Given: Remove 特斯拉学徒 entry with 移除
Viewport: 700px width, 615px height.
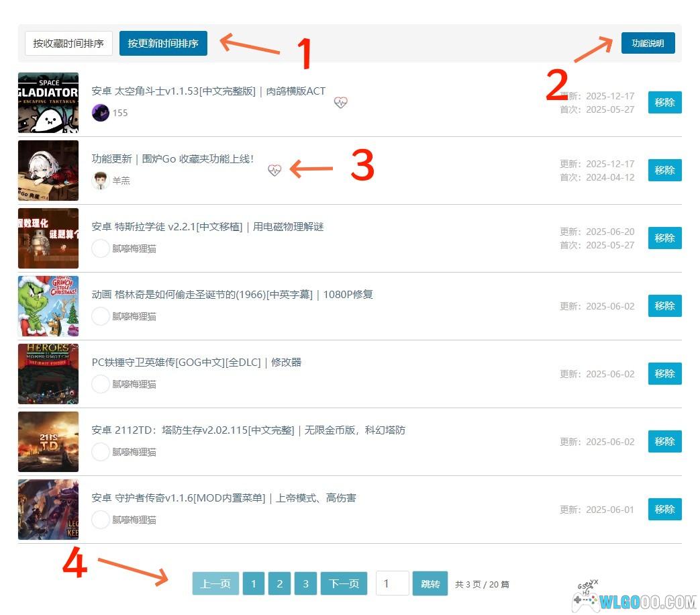Looking at the screenshot, I should [664, 238].
